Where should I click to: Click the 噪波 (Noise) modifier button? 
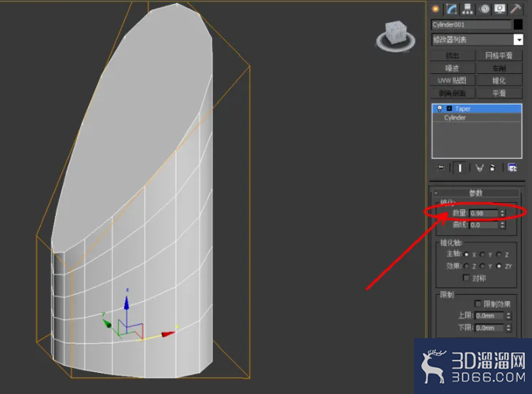click(x=453, y=68)
